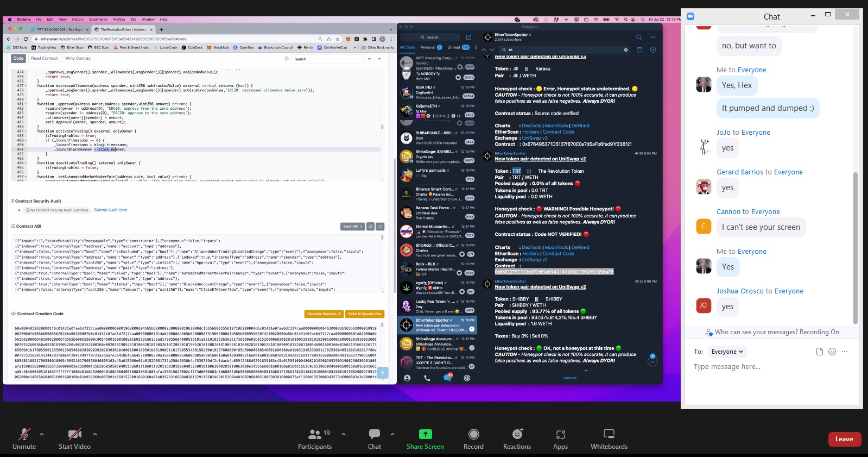Copy the contract ABI to clipboard
Image resolution: width=868 pixels, height=457 pixels.
click(x=370, y=227)
